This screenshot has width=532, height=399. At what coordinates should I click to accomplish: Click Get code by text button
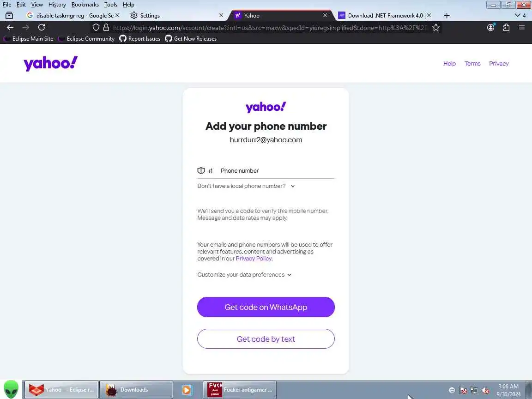point(266,339)
